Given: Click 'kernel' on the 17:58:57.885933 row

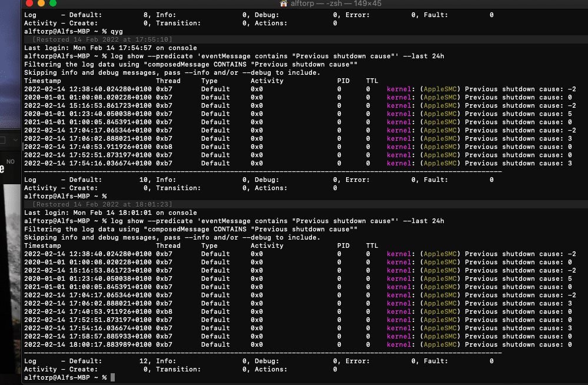Looking at the screenshot, I should click(x=399, y=336).
